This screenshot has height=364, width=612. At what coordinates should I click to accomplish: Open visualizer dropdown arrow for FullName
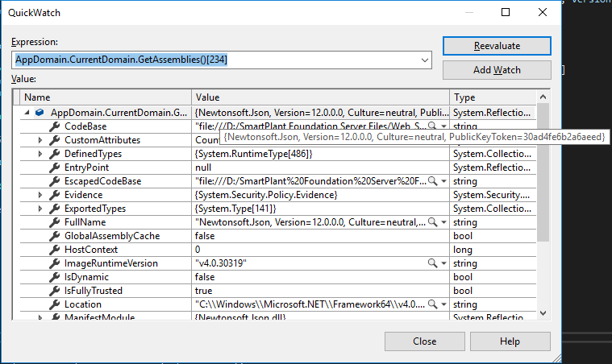(x=443, y=221)
